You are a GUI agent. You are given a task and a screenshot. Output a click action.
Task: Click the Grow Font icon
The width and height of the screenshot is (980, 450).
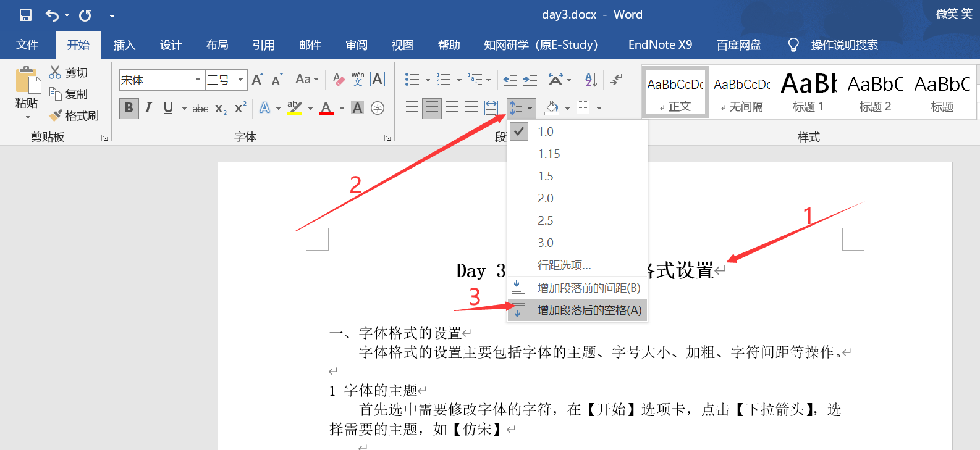tap(258, 80)
